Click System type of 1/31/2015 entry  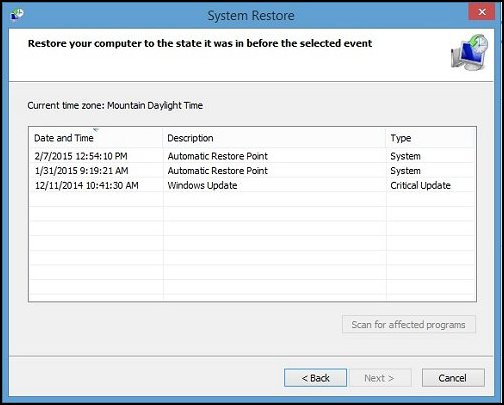[x=405, y=171]
